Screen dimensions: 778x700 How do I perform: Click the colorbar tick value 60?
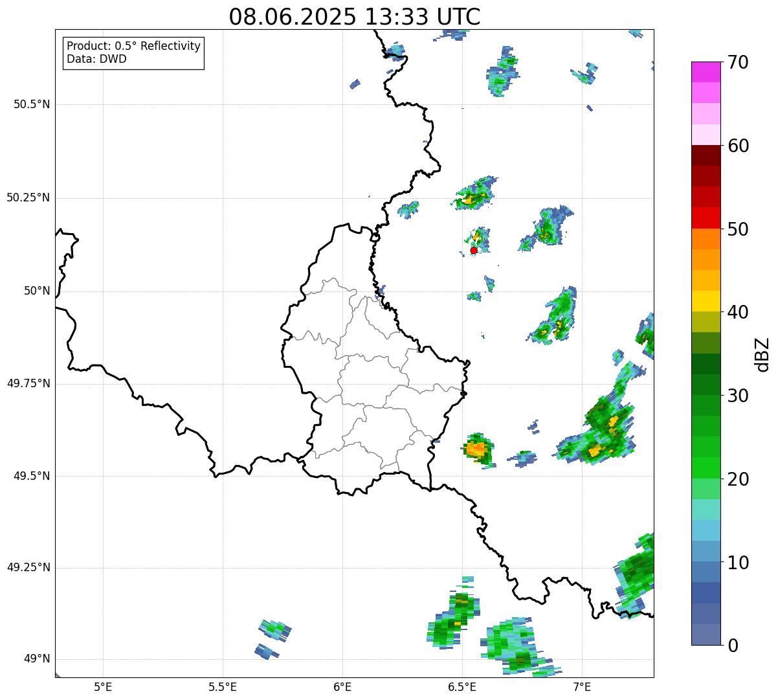[739, 146]
